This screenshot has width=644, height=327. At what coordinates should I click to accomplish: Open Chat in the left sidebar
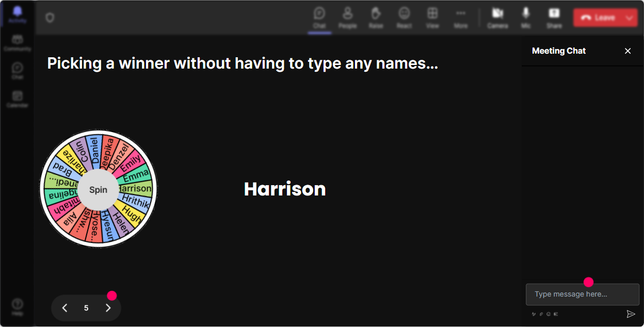pyautogui.click(x=17, y=71)
